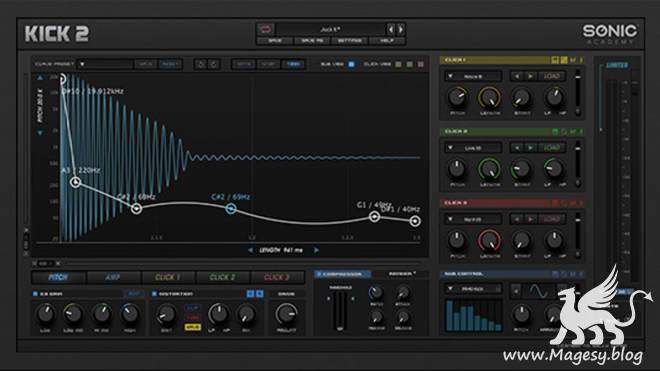The image size is (660, 371).
Task: Click the preset name display field
Action: pos(330,29)
